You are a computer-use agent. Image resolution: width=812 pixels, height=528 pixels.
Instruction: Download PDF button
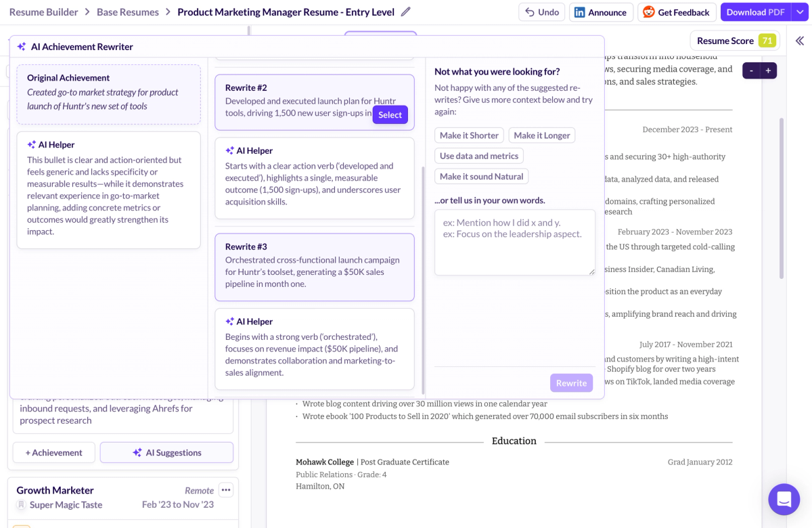tap(755, 12)
